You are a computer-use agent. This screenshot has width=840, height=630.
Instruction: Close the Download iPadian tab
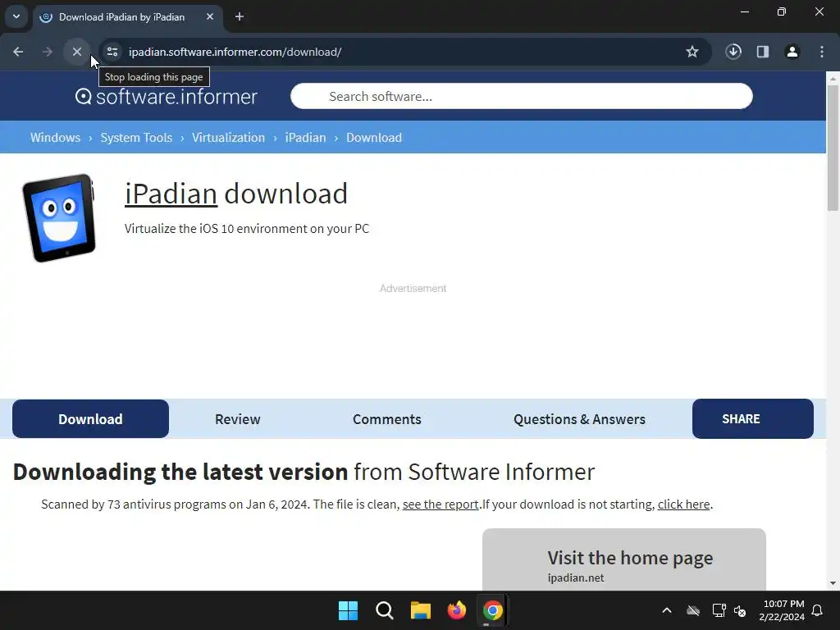(210, 16)
